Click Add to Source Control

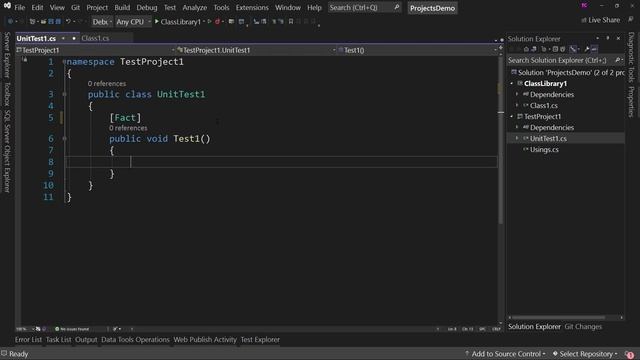[x=505, y=354]
